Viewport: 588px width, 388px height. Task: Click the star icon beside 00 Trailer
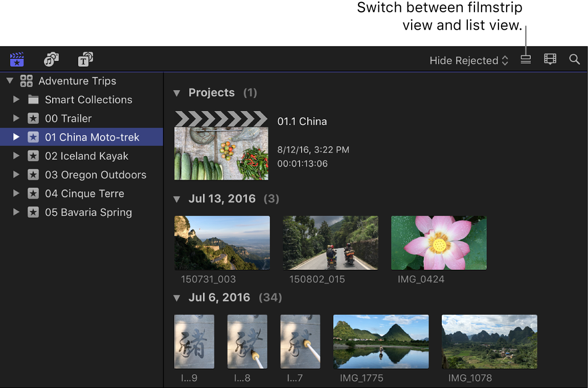point(33,118)
